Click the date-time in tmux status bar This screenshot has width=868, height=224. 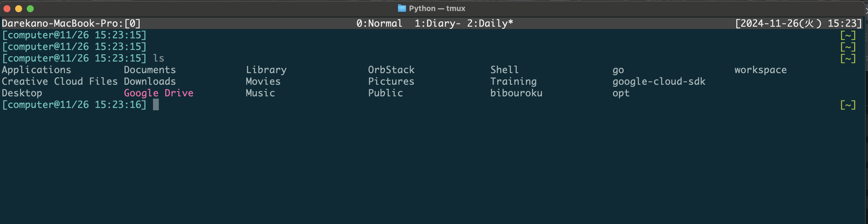click(798, 23)
